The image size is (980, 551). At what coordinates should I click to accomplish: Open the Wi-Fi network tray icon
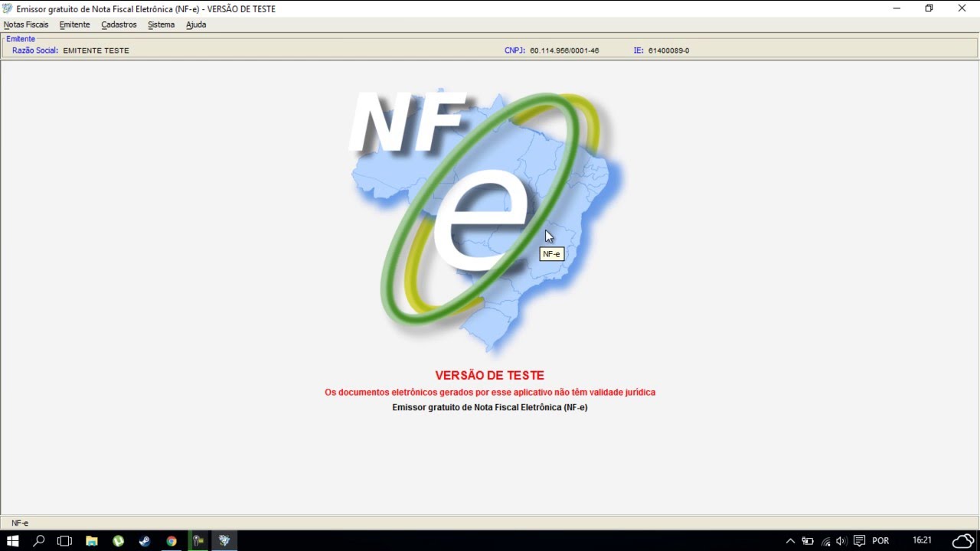coord(825,541)
